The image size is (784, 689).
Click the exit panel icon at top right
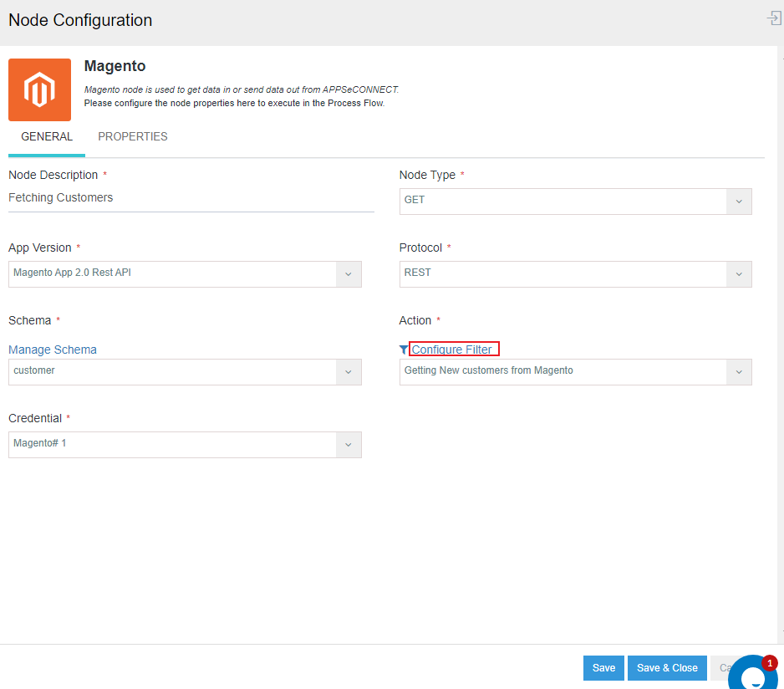[774, 18]
